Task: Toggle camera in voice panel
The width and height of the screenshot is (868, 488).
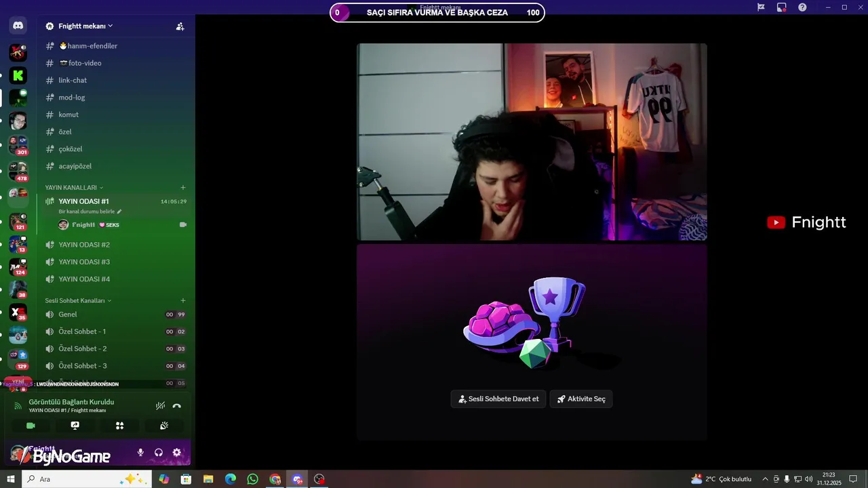Action: pos(31,426)
